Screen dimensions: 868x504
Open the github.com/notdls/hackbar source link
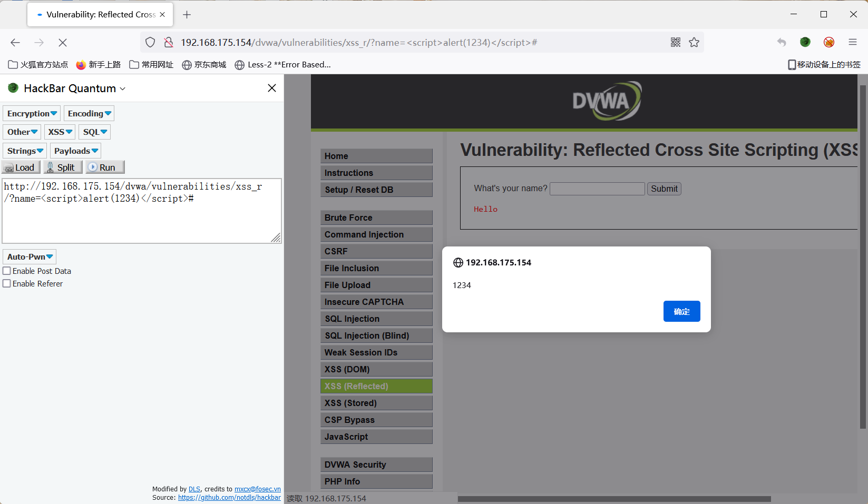229,498
